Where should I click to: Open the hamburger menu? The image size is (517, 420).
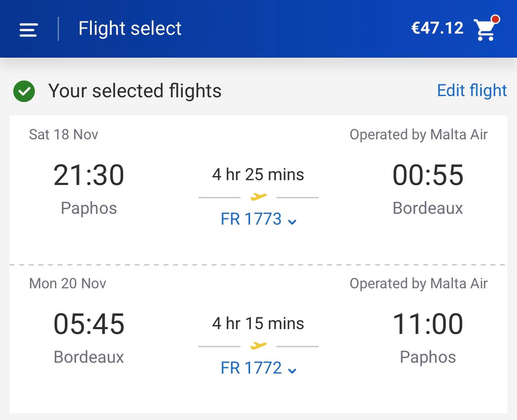point(28,29)
